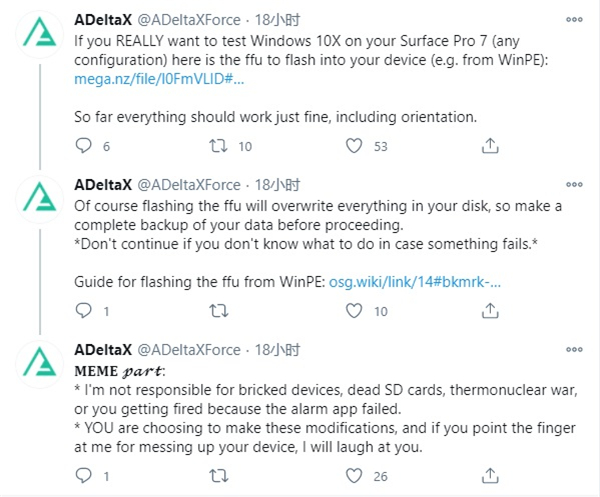Like the MEME part tweet
Image resolution: width=600 pixels, height=497 pixels.
tap(352, 476)
